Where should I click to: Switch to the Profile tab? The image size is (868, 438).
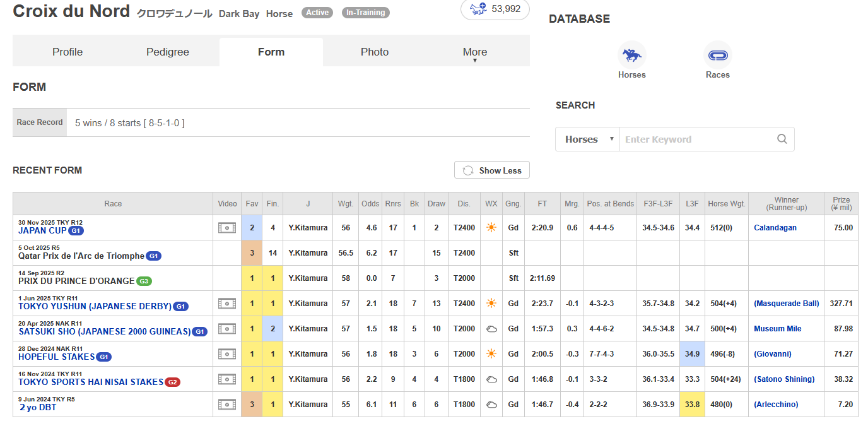[x=67, y=52]
